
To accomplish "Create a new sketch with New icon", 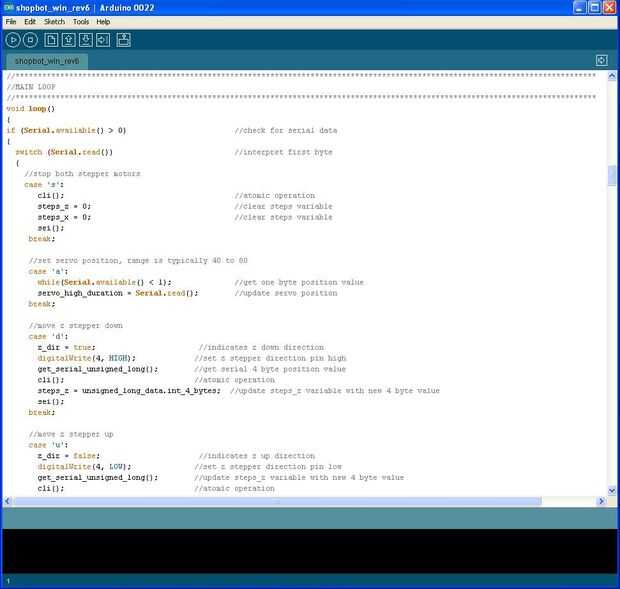I will [51, 40].
